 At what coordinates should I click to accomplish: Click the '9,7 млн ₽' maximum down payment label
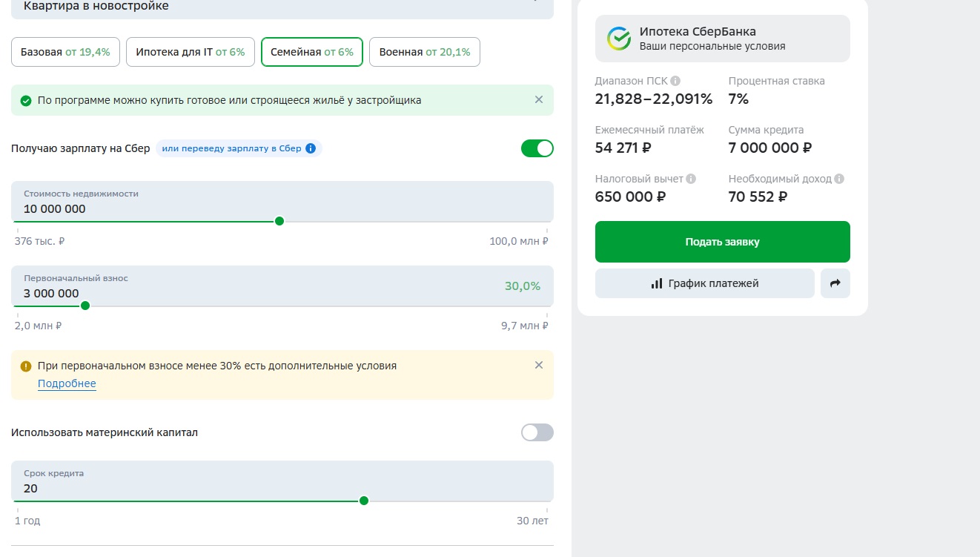525,326
